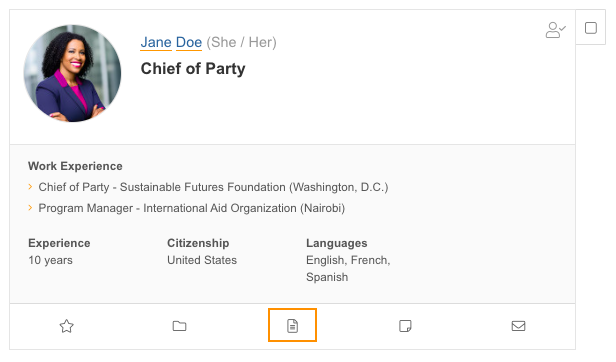The image size is (616, 362).
Task: Click the person-with-checkmark icon
Action: (x=556, y=30)
